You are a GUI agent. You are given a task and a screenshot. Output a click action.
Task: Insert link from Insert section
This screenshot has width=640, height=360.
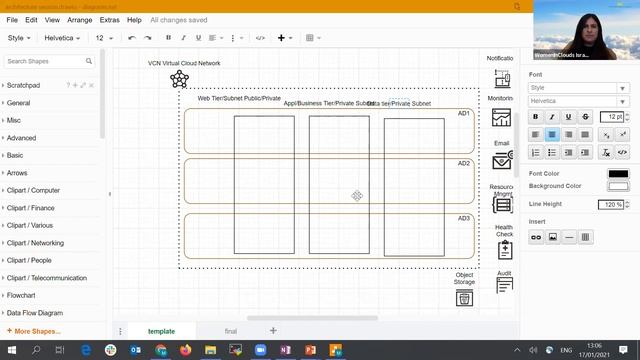[x=536, y=237]
